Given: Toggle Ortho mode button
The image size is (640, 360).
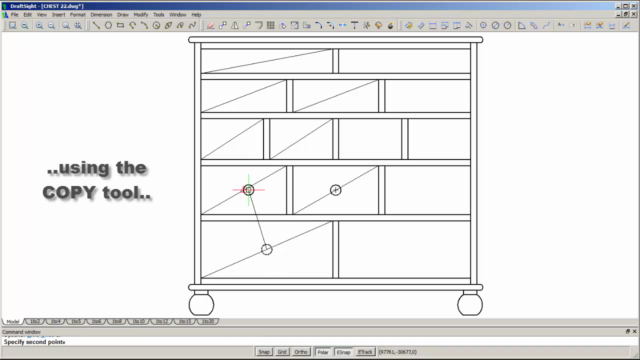Looking at the screenshot, I should pos(301,352).
